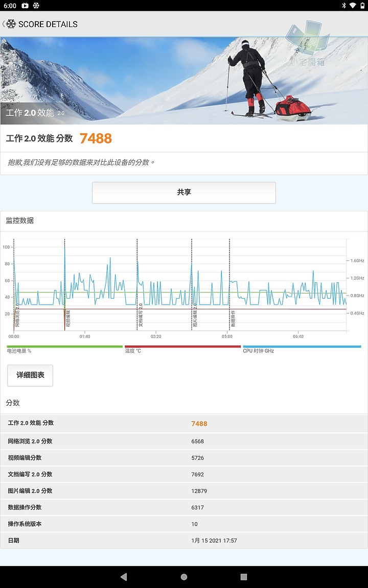The height and width of the screenshot is (588, 368).
Task: Tap the 6:00 clock in status bar
Action: [10, 6]
